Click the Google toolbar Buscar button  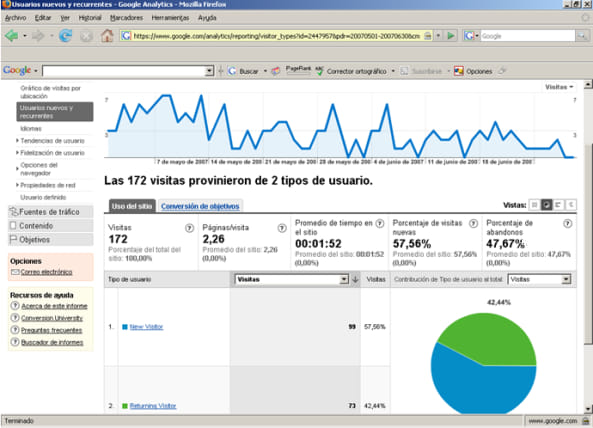coord(244,71)
